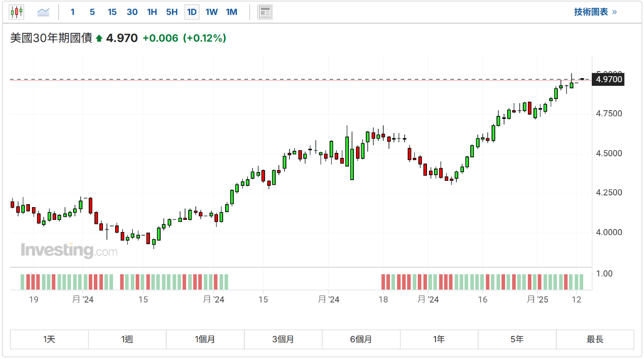Viewport: 644px width, 359px height.
Task: Click the Investing.com watermark logo
Action: 69,250
